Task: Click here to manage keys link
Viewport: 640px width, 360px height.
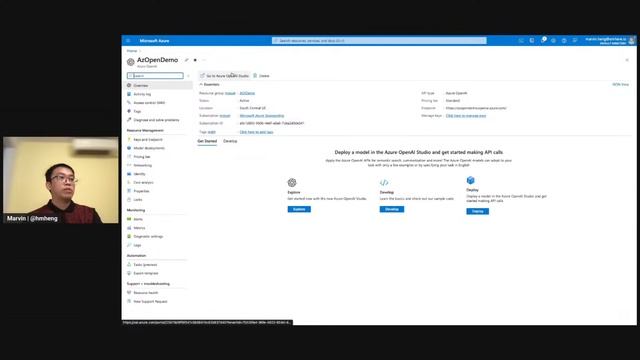Action: pos(466,116)
